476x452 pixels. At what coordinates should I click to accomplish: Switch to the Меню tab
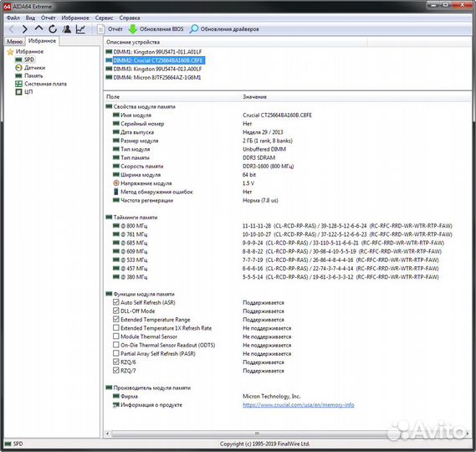(x=14, y=42)
